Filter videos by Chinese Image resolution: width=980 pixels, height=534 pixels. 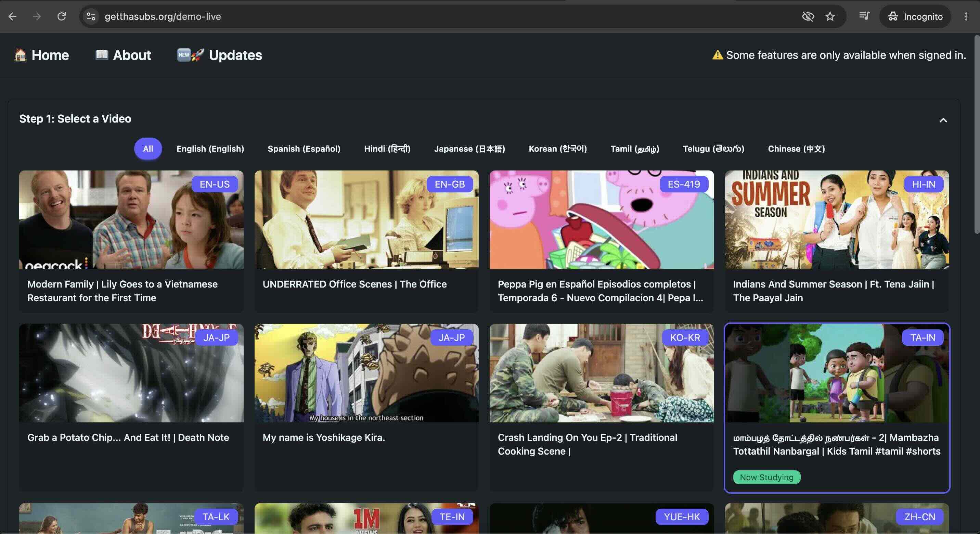coord(796,149)
